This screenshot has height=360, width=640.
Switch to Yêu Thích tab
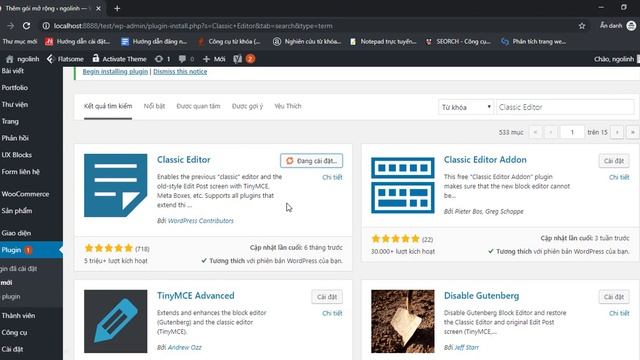tap(288, 106)
